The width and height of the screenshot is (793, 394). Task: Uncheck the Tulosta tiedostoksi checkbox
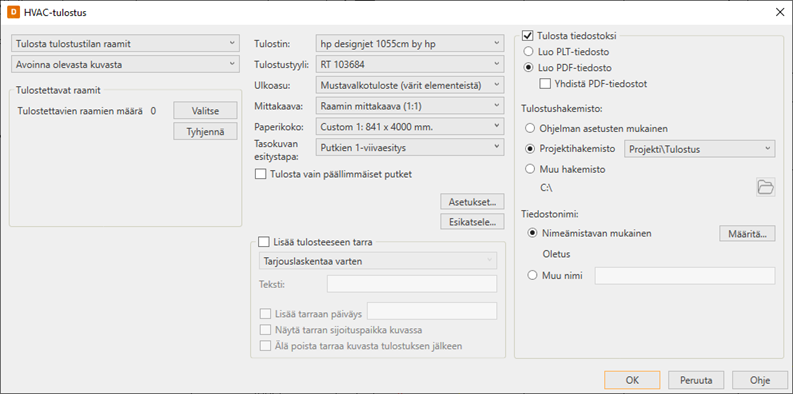coord(528,36)
